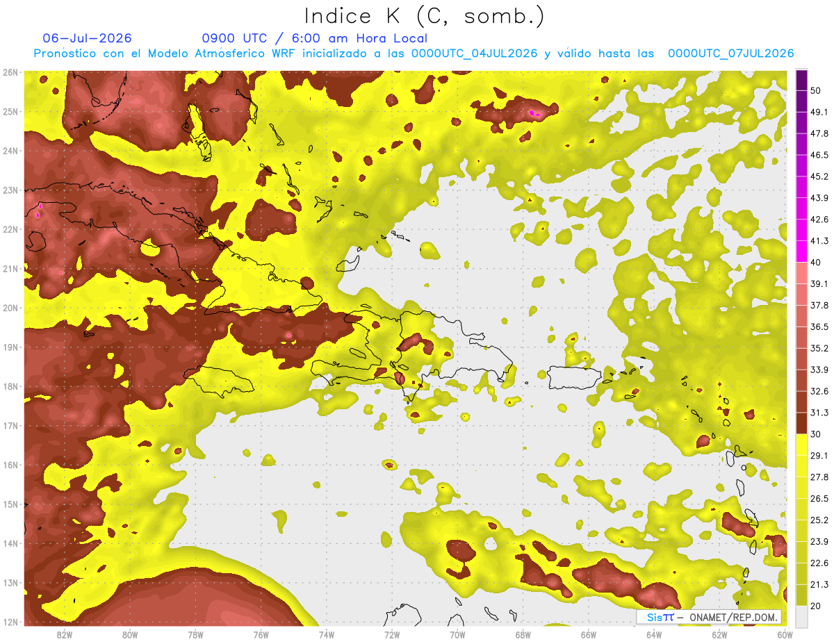
Task: Click the SisTT ONAMET/REP.DOM. logo box
Action: pos(708,618)
